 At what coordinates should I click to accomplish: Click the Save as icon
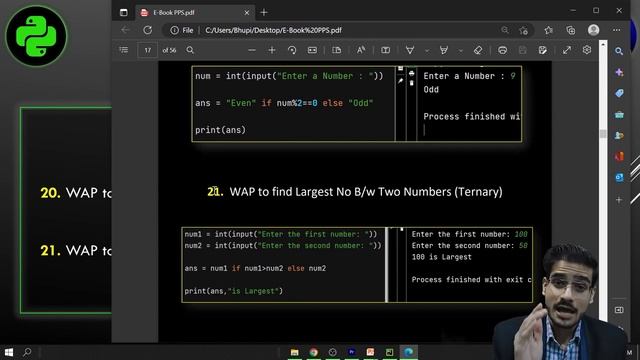coord(542,50)
